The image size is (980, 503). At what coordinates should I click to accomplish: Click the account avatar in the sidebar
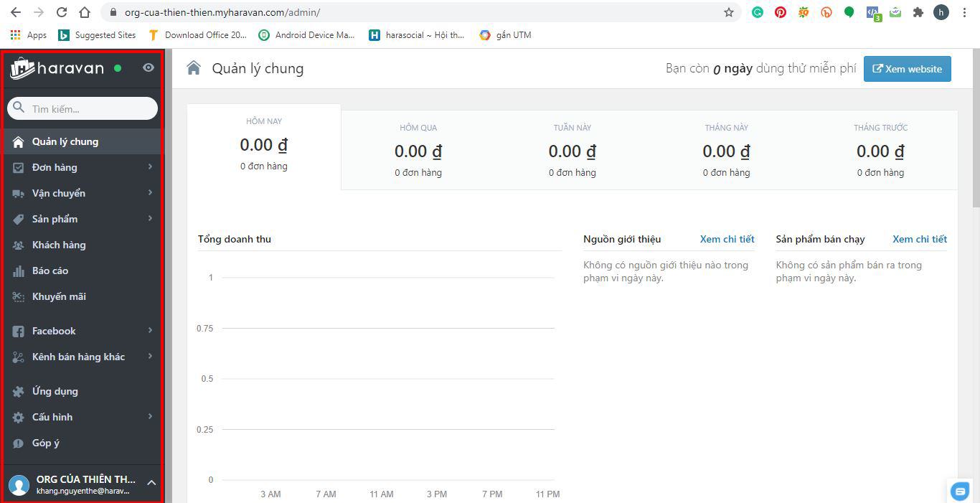point(19,484)
